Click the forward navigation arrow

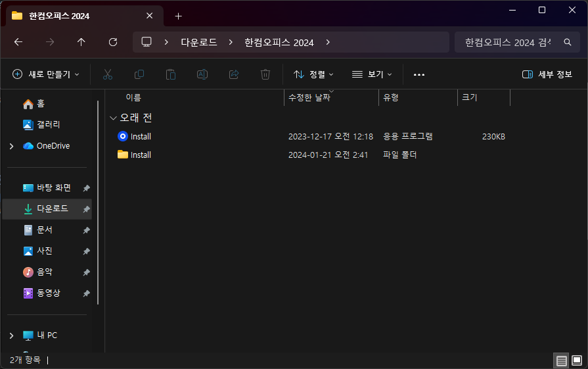point(49,42)
